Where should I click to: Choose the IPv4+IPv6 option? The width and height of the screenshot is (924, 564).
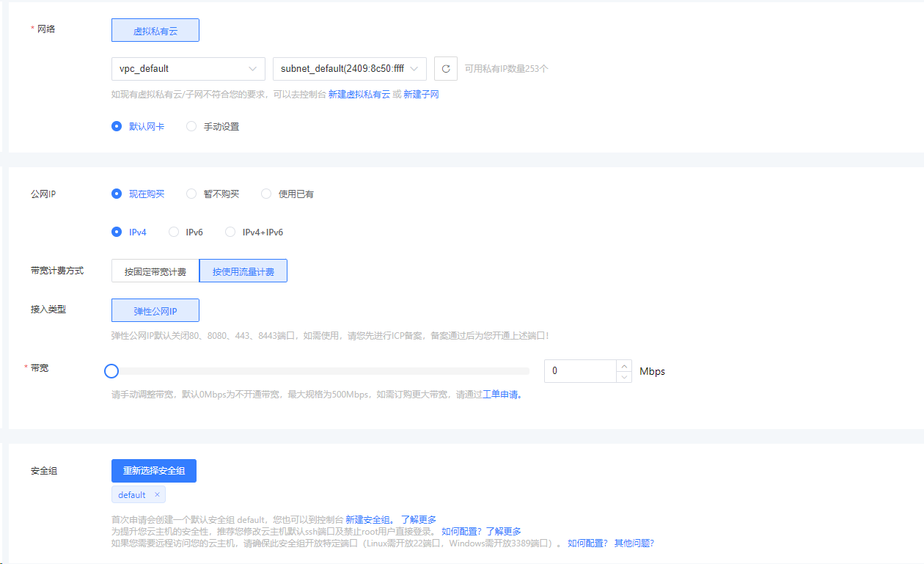coord(230,232)
